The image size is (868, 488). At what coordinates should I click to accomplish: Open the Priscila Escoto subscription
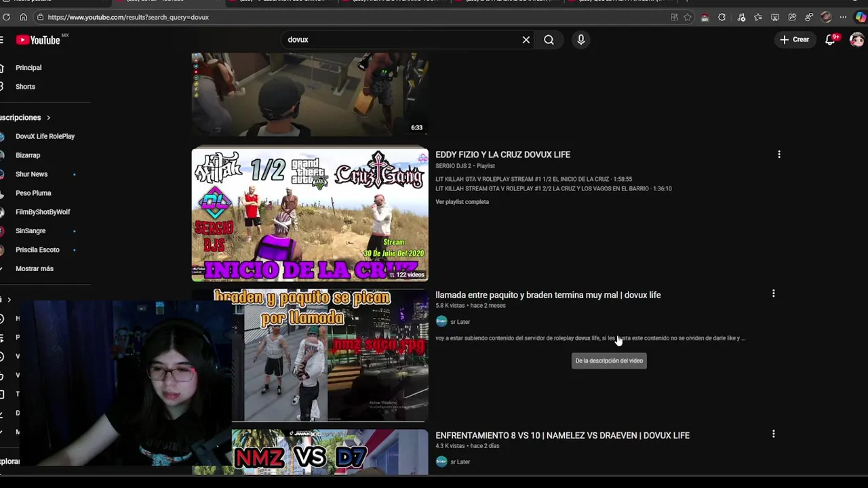(x=37, y=250)
